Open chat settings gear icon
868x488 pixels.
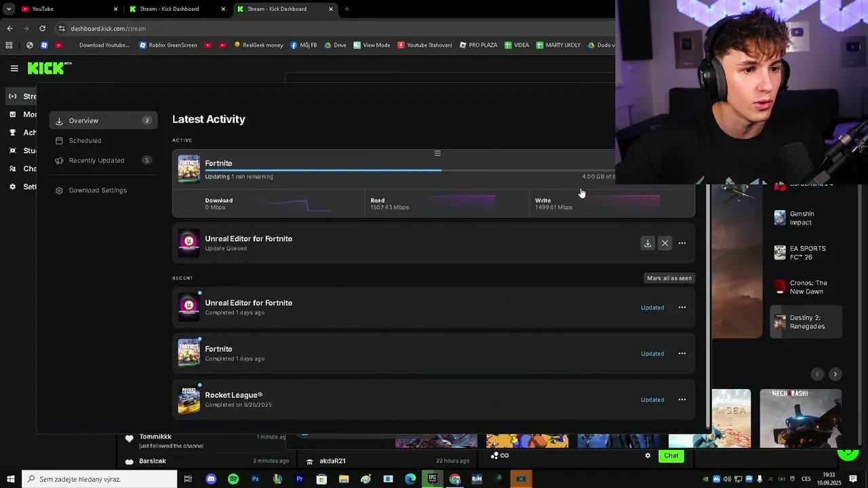point(648,455)
